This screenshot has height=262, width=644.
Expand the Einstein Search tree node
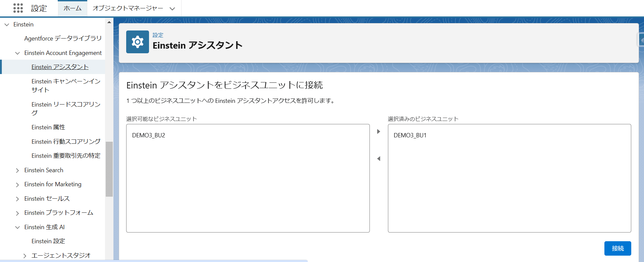(17, 171)
